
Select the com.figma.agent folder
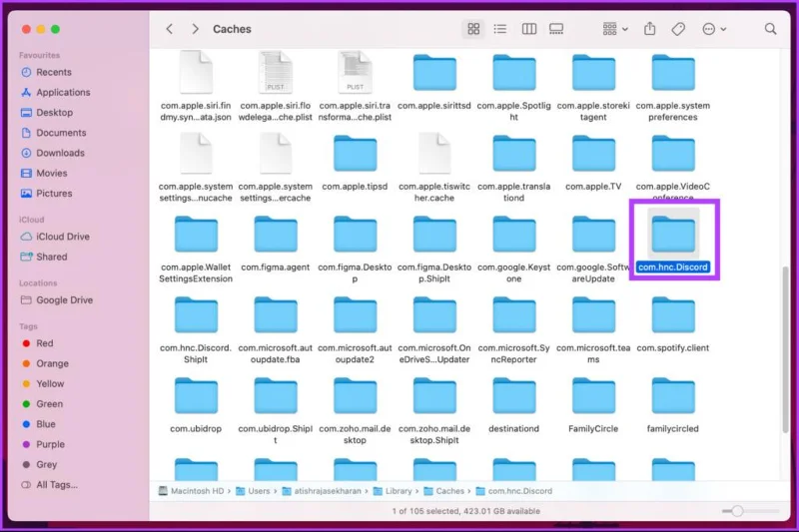pos(276,243)
